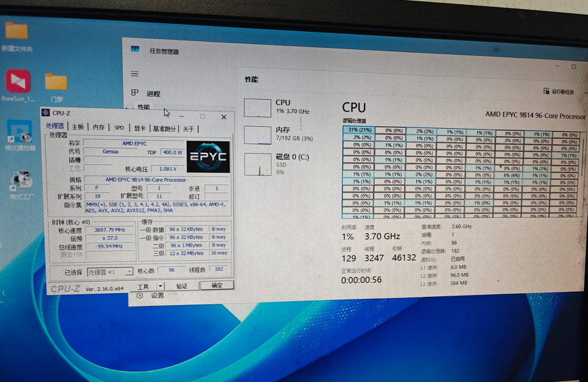Click the Genoa code name field

coord(110,151)
